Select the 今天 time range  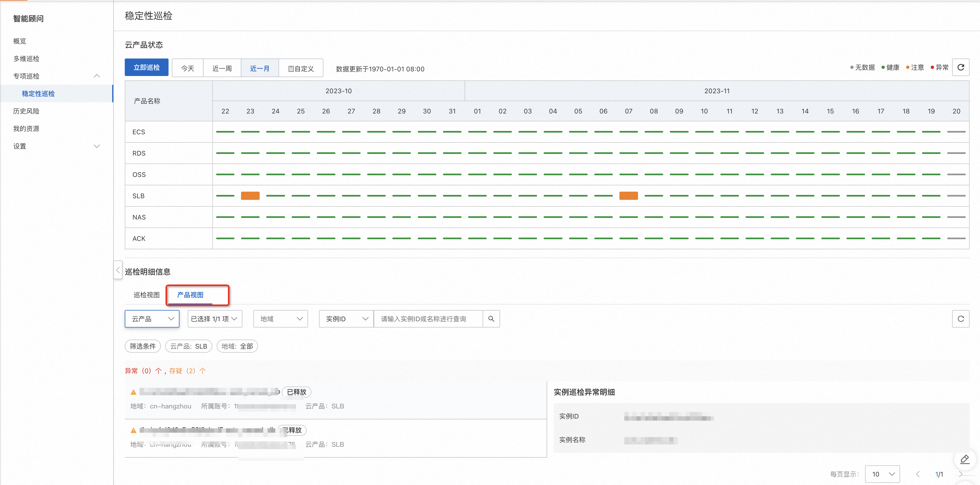[x=188, y=68]
